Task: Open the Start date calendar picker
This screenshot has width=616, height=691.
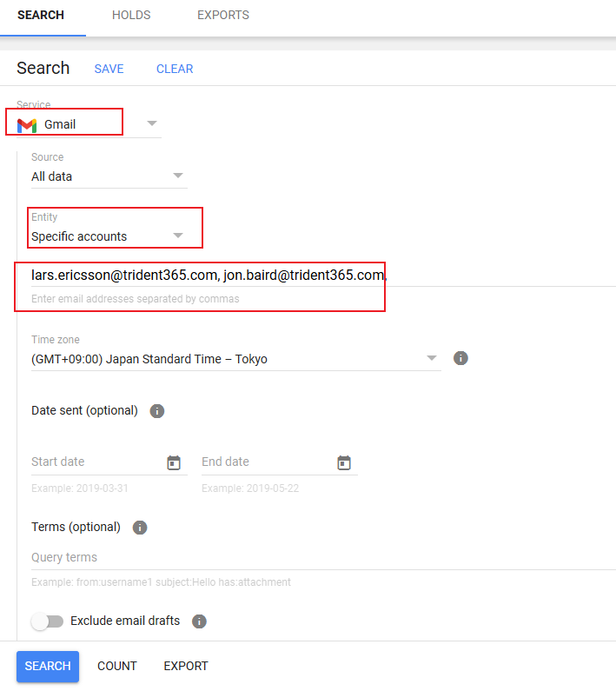Action: (x=174, y=462)
